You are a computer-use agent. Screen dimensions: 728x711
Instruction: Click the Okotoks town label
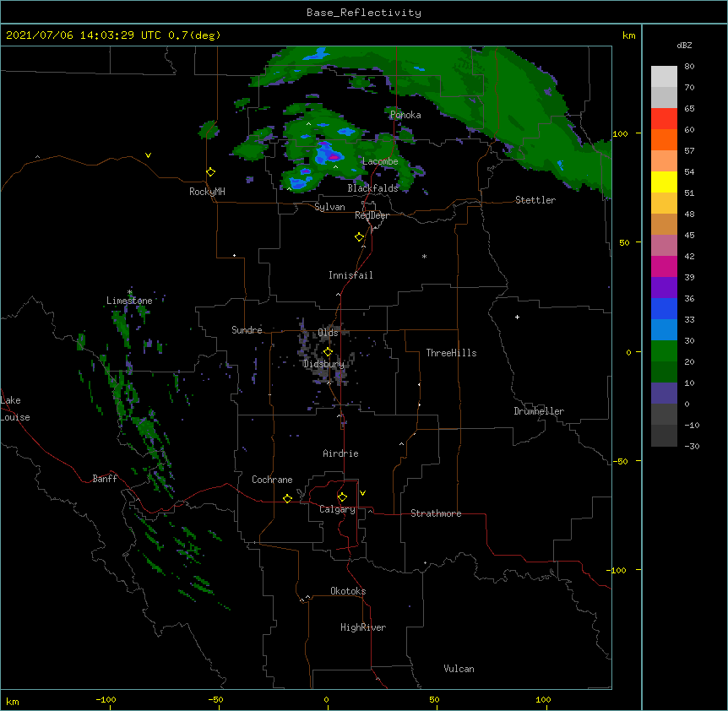[x=348, y=591]
